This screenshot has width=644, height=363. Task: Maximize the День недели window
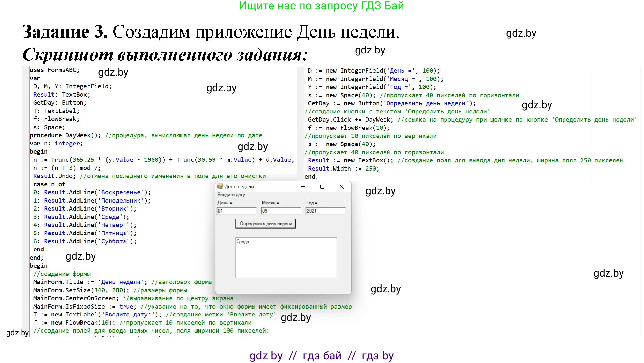coord(322,186)
